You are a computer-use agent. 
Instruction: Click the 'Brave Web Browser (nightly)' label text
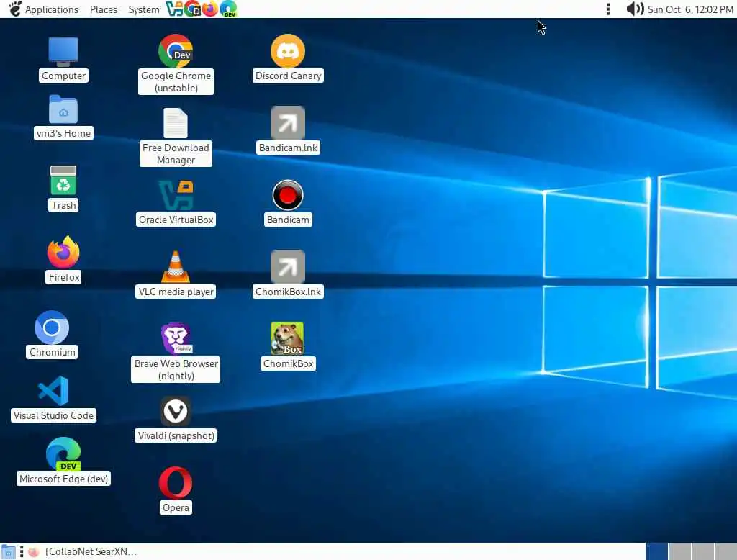tap(176, 369)
